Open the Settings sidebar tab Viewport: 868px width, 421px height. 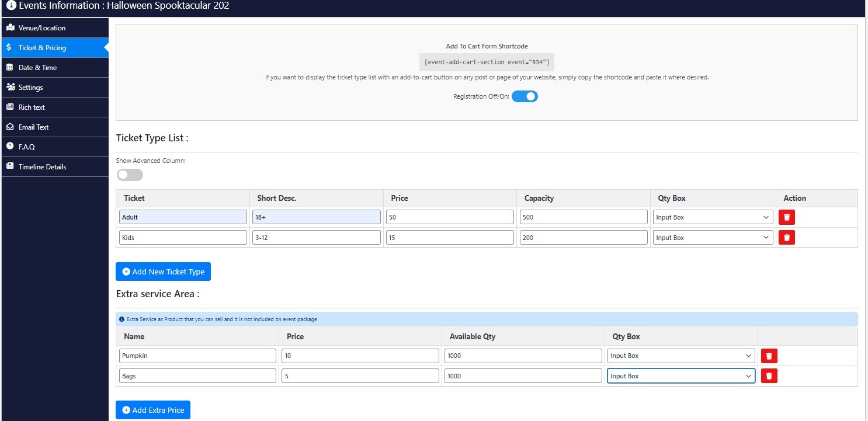(31, 87)
